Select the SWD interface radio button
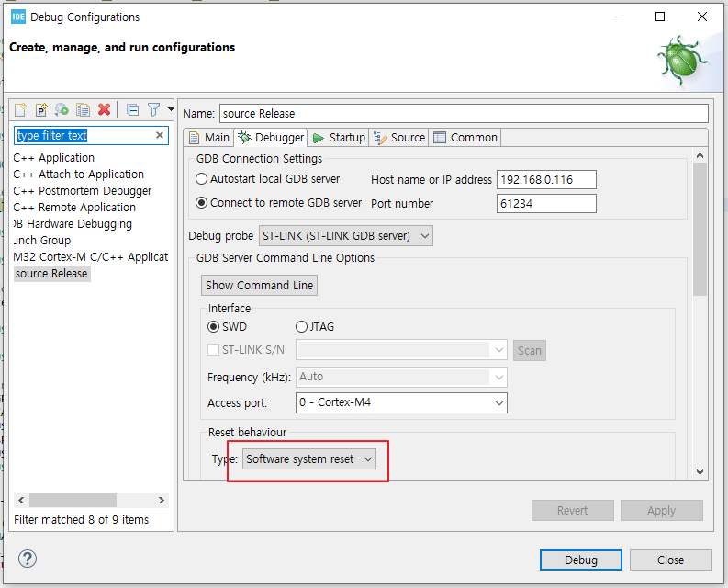 tap(214, 327)
